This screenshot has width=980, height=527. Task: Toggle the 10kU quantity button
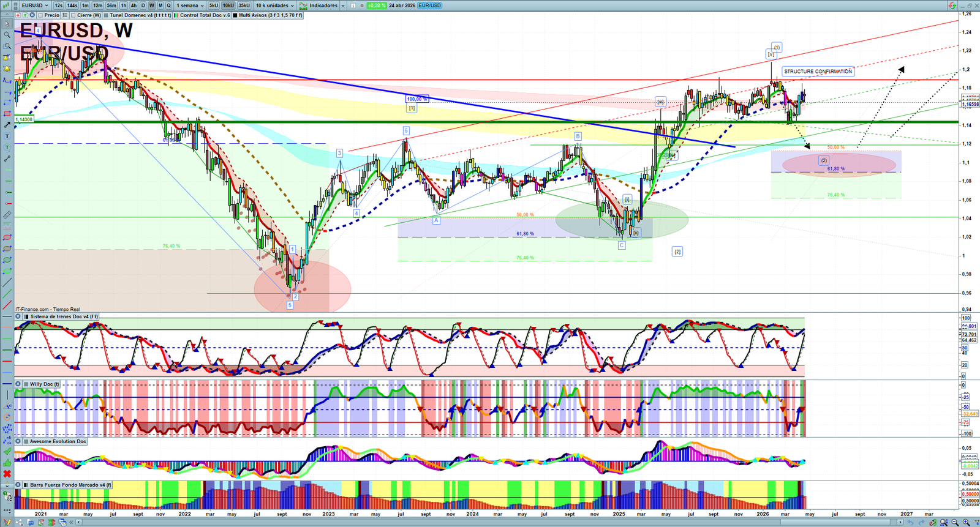pyautogui.click(x=228, y=6)
